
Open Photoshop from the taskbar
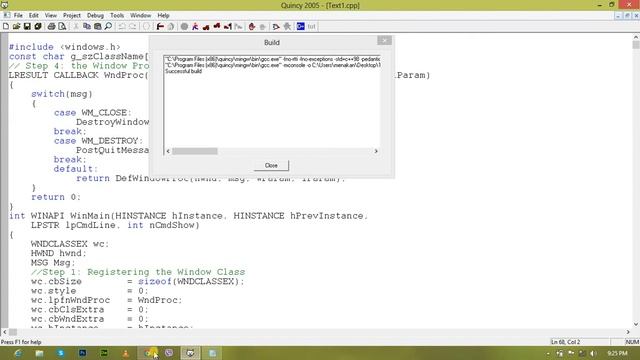click(82, 353)
